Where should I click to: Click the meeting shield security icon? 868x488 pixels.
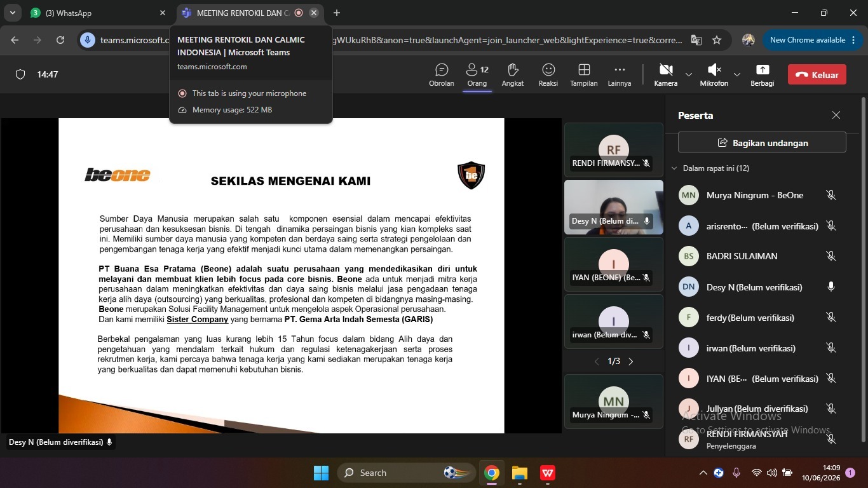point(20,74)
